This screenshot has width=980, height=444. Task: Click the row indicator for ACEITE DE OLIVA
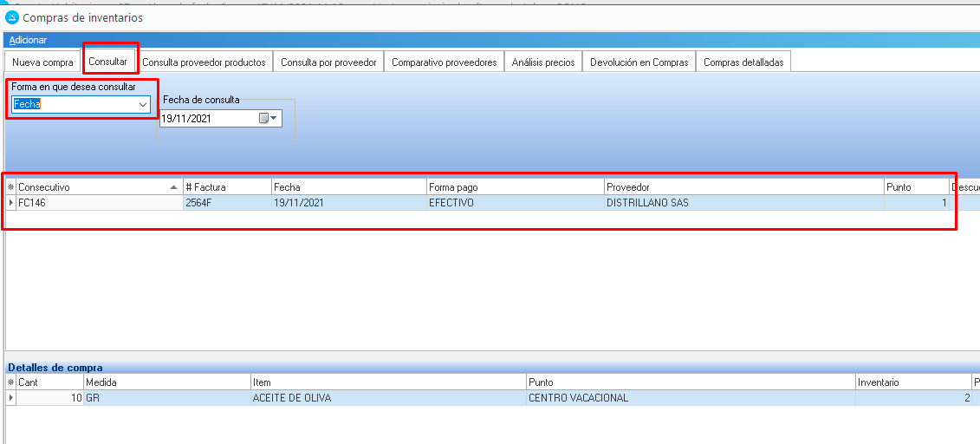(x=11, y=398)
